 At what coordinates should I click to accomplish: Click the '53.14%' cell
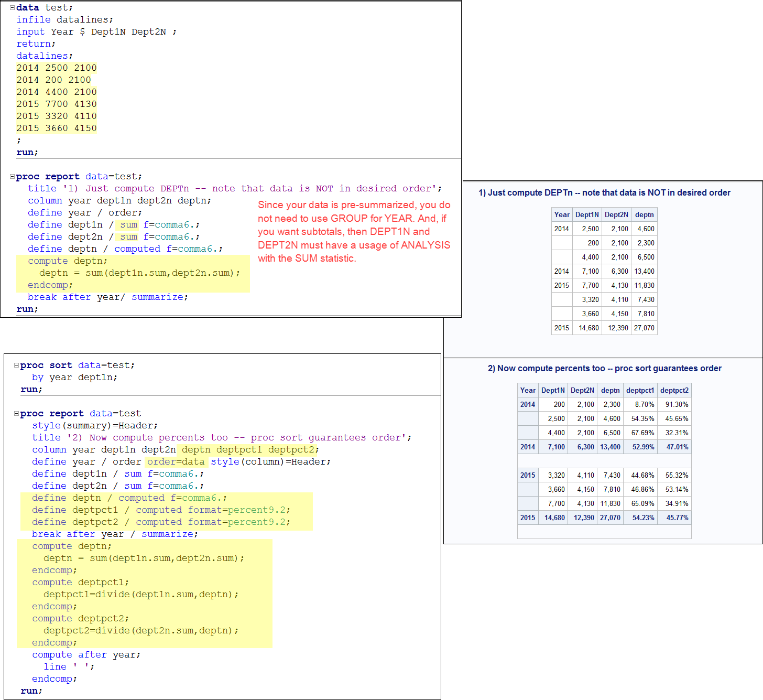tap(674, 489)
